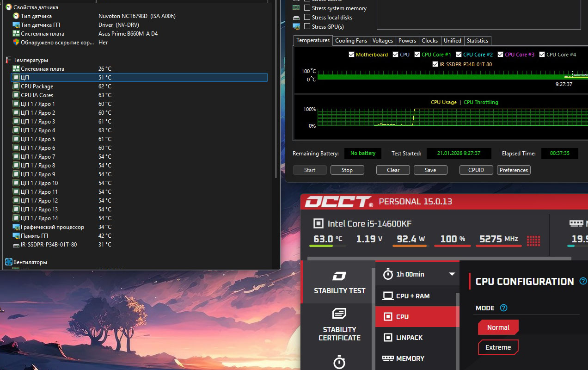588x370 pixels.
Task: Switch to the Clocks tab
Action: (430, 41)
